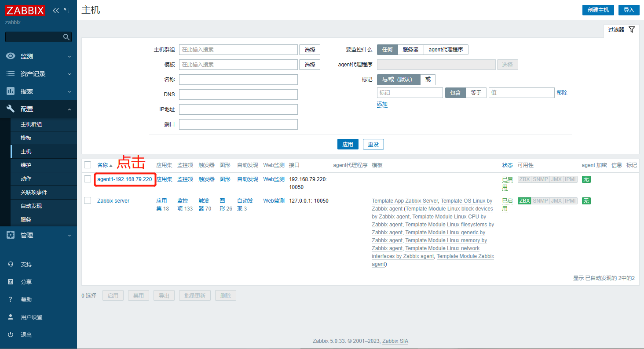Image resolution: width=644 pixels, height=349 pixels.
Task: Select agent代理程序 monitored-by option
Action: [446, 50]
